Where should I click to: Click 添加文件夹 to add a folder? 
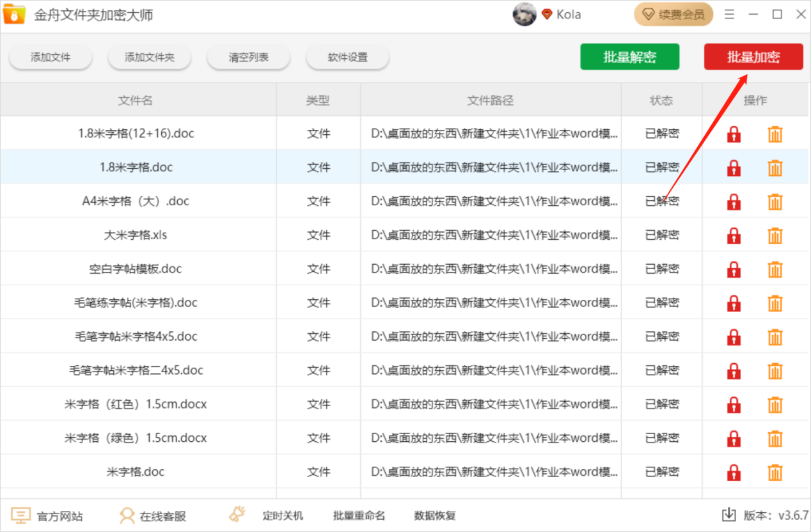tap(150, 56)
